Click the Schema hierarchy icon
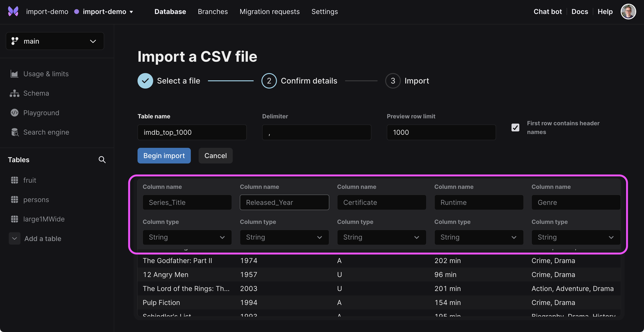The image size is (644, 332). (x=14, y=93)
